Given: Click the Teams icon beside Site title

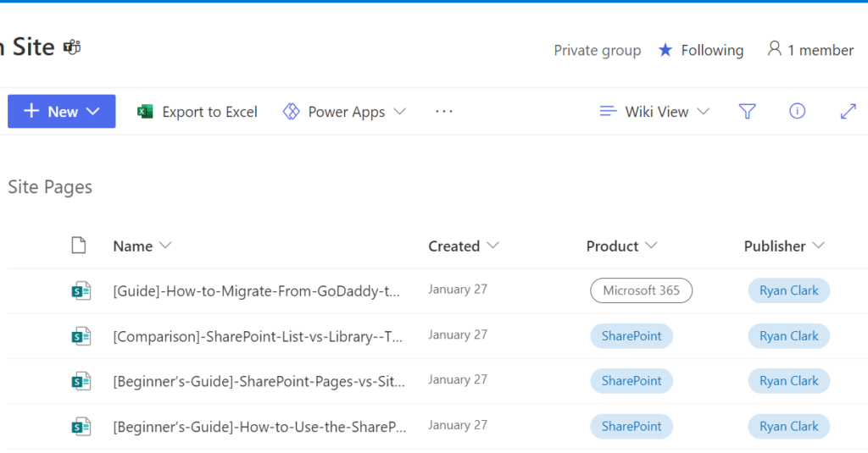Looking at the screenshot, I should pos(72,47).
